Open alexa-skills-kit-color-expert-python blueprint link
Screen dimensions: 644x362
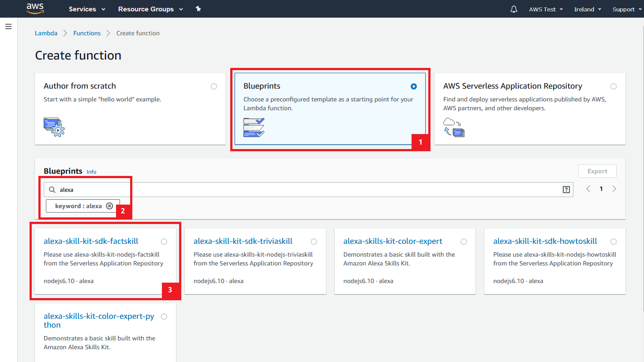(x=99, y=321)
